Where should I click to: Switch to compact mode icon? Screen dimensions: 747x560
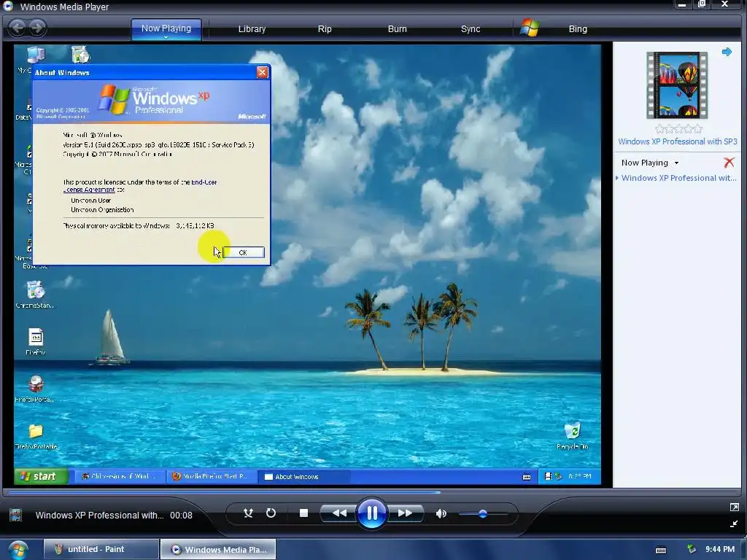(x=734, y=524)
